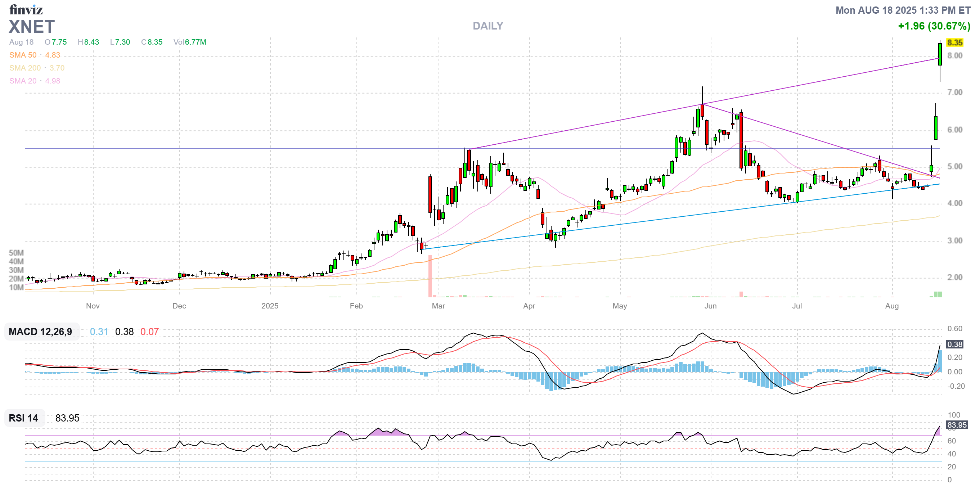This screenshot has height=491, width=980.
Task: Click the SMA 50 legend label
Action: point(23,55)
